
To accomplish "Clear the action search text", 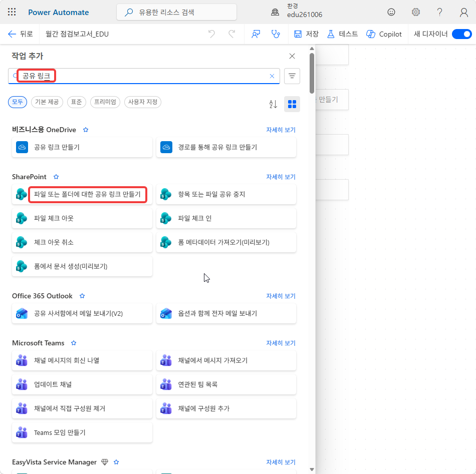I will 272,76.
